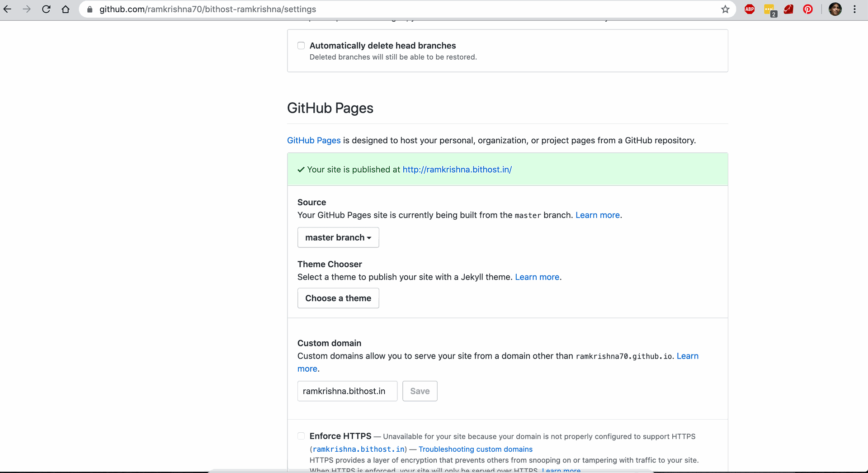
Task: View site info via lock icon
Action: click(90, 9)
